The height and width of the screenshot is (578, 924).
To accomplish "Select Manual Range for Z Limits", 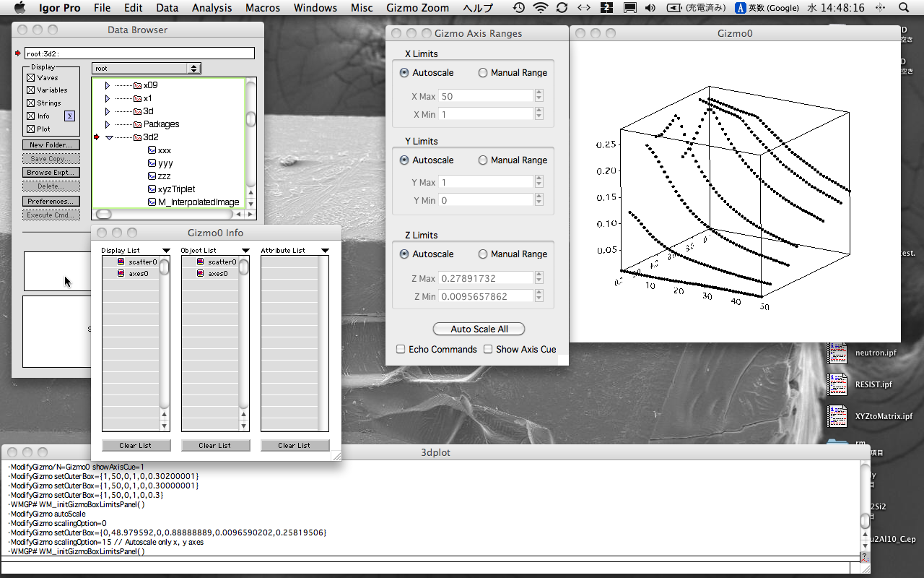I will [x=483, y=254].
